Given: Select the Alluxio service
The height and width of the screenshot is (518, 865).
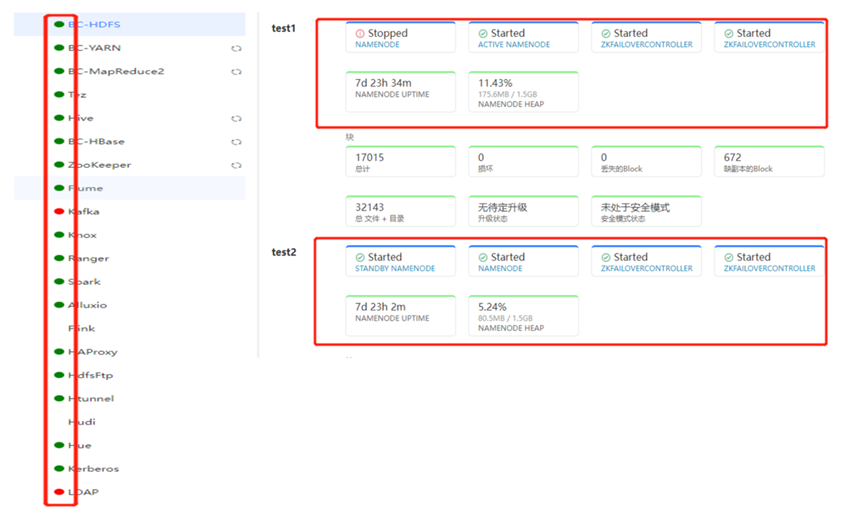Looking at the screenshot, I should (x=87, y=305).
